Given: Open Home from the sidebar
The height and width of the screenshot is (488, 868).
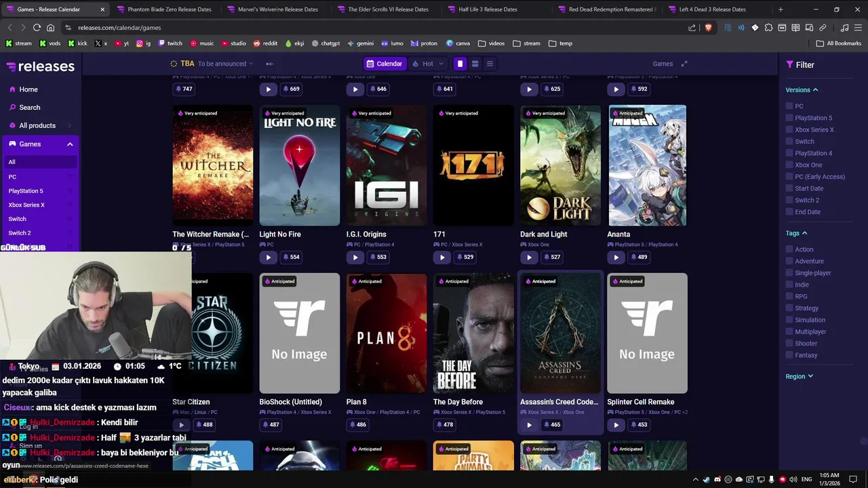Looking at the screenshot, I should [28, 89].
